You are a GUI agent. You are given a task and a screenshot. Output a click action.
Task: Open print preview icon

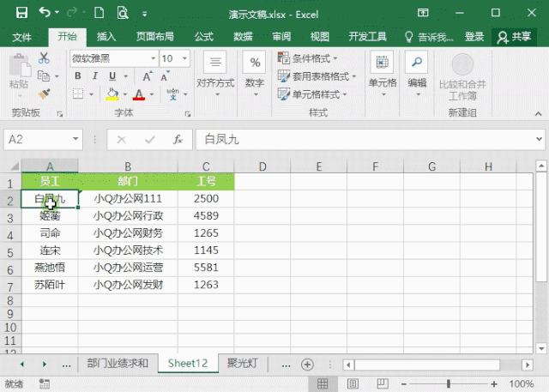pyautogui.click(x=123, y=13)
